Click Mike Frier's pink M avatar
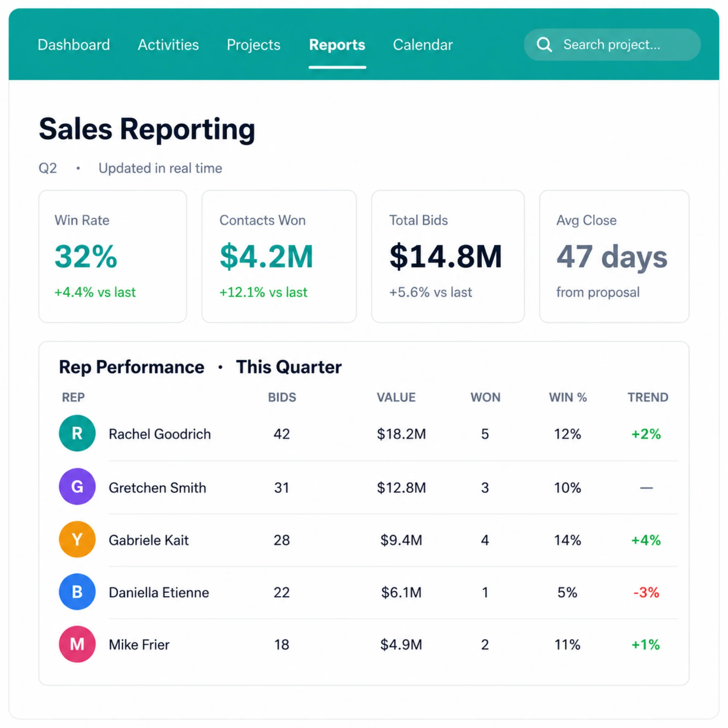Screen dimensions: 728x728 coord(77,644)
